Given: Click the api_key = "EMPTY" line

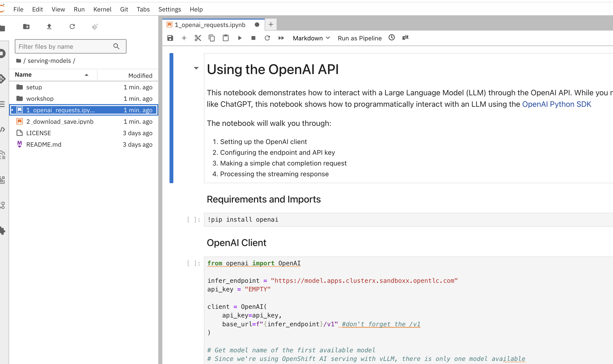Looking at the screenshot, I should click(x=239, y=289).
